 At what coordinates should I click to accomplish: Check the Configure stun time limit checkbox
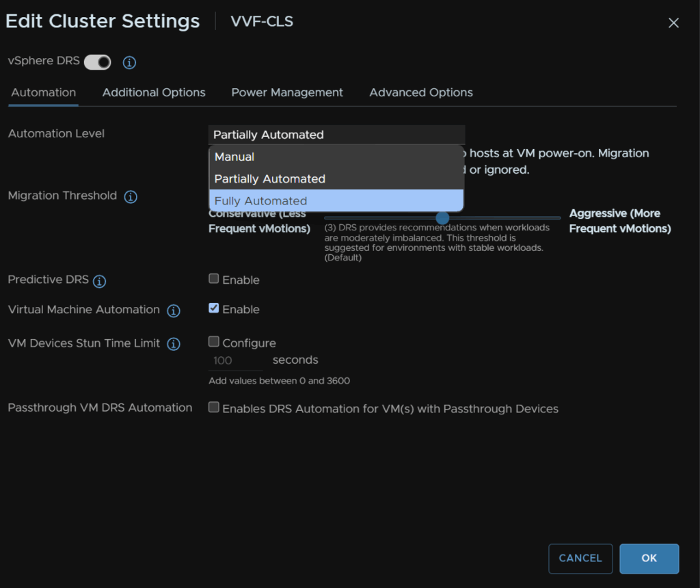pyautogui.click(x=214, y=342)
